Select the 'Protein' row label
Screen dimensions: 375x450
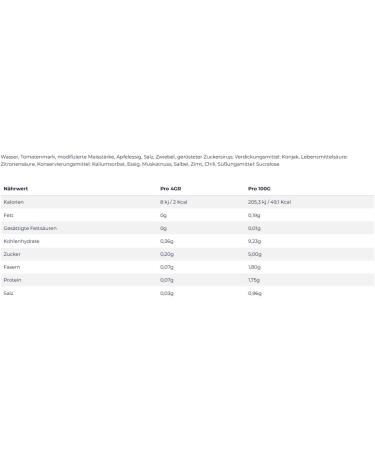[12, 280]
